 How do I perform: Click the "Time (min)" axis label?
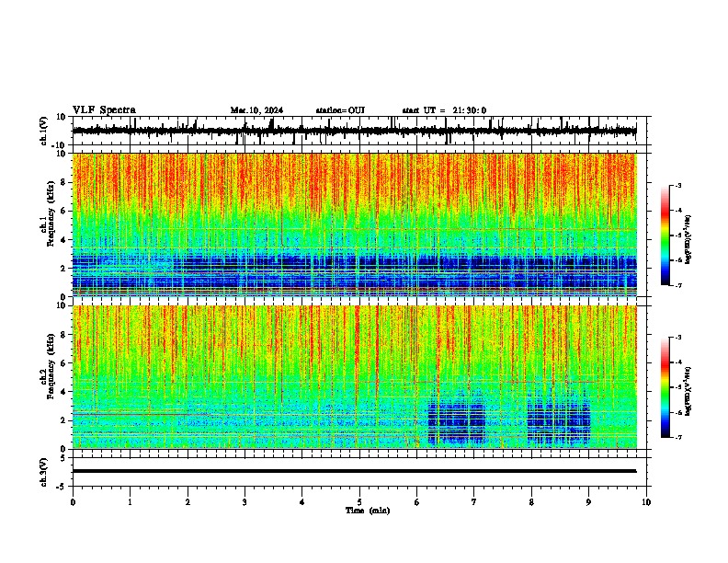368,511
